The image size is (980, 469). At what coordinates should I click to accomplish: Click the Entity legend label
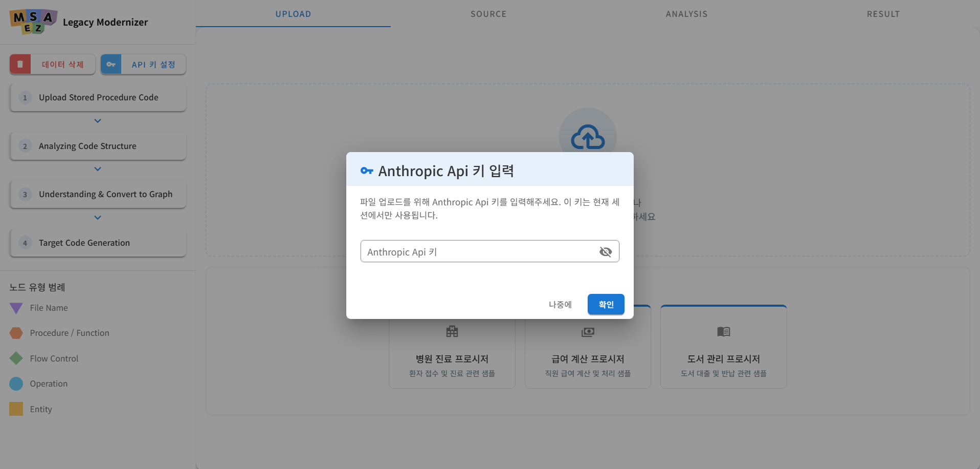tap(41, 409)
